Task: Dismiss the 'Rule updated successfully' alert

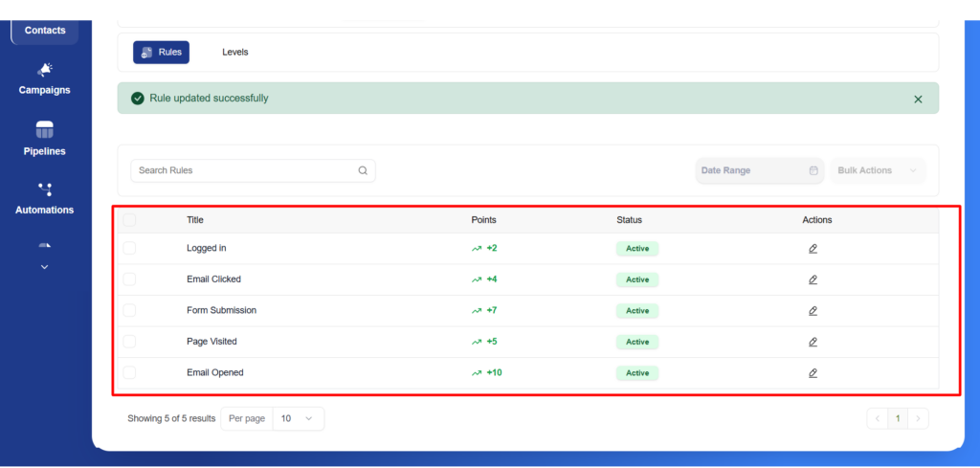Action: 918,99
